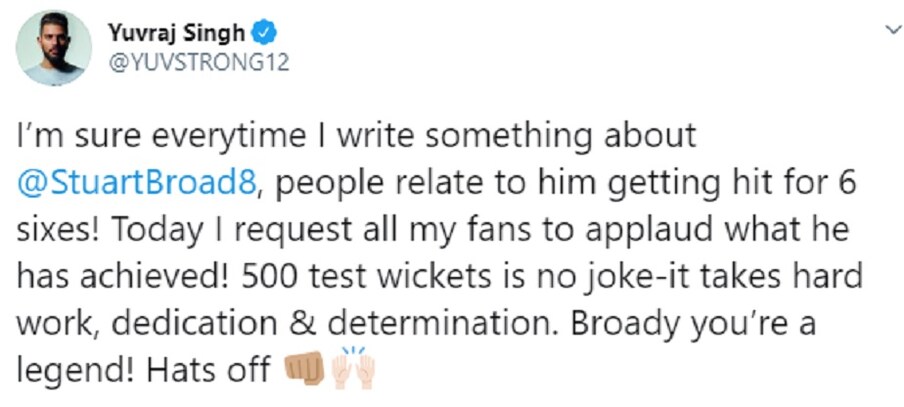Expand the tweet options chevron
904x407 pixels.
(x=891, y=29)
